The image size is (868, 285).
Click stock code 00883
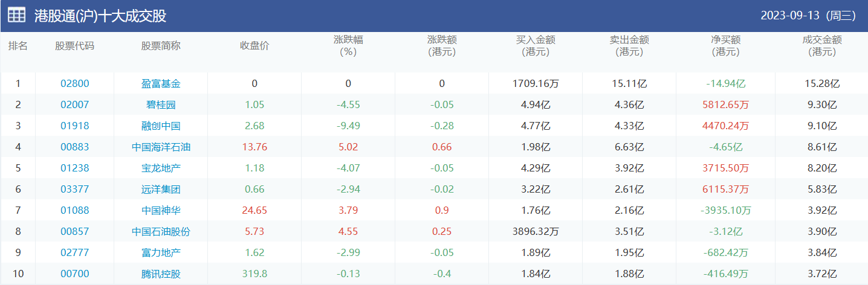[x=74, y=147]
